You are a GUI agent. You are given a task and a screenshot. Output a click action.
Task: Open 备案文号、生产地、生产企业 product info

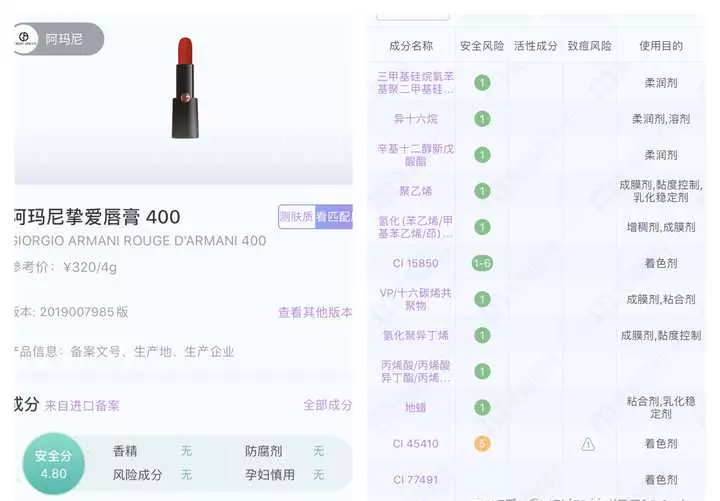(152, 352)
